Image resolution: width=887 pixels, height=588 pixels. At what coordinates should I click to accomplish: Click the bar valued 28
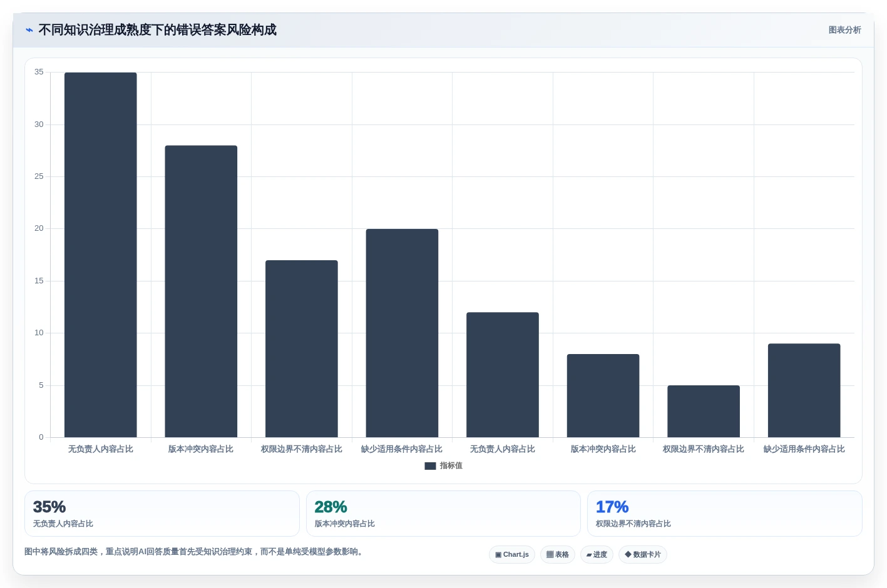click(x=201, y=291)
